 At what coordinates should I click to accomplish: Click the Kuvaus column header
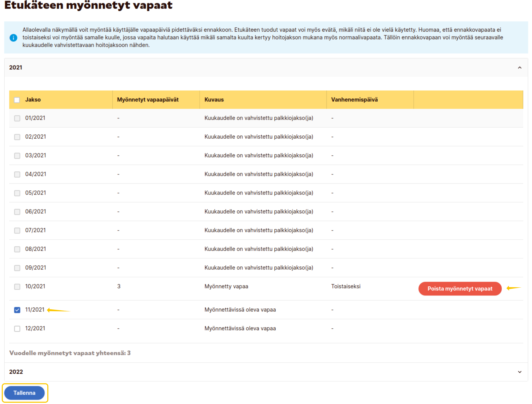[214, 100]
